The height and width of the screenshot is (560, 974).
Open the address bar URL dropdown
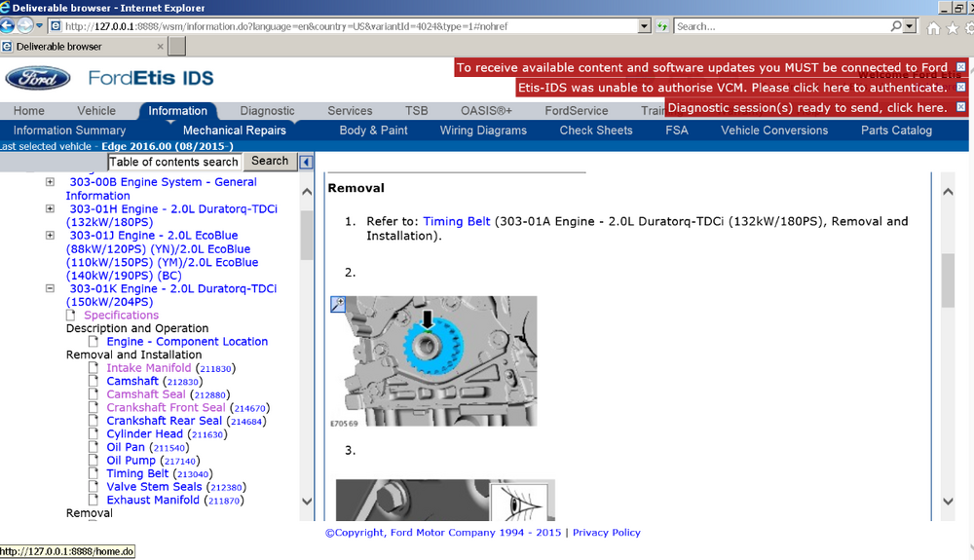644,26
